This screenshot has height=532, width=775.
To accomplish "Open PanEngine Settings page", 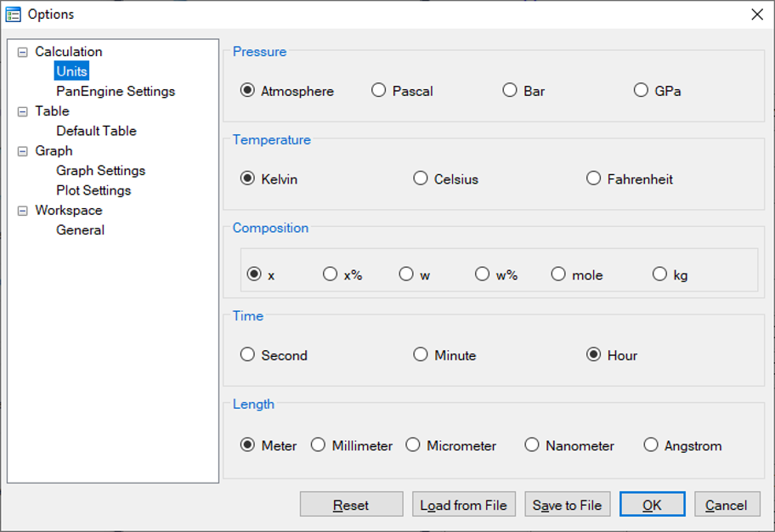I will (x=116, y=91).
